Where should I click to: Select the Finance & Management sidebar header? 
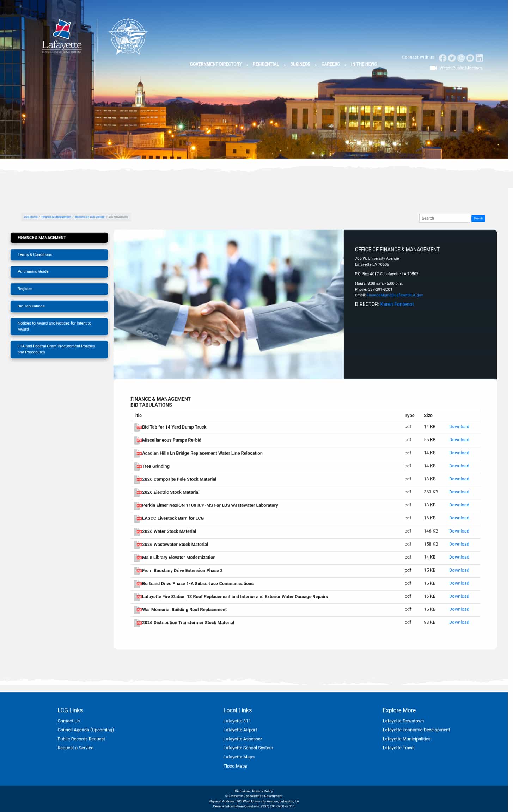tap(59, 238)
